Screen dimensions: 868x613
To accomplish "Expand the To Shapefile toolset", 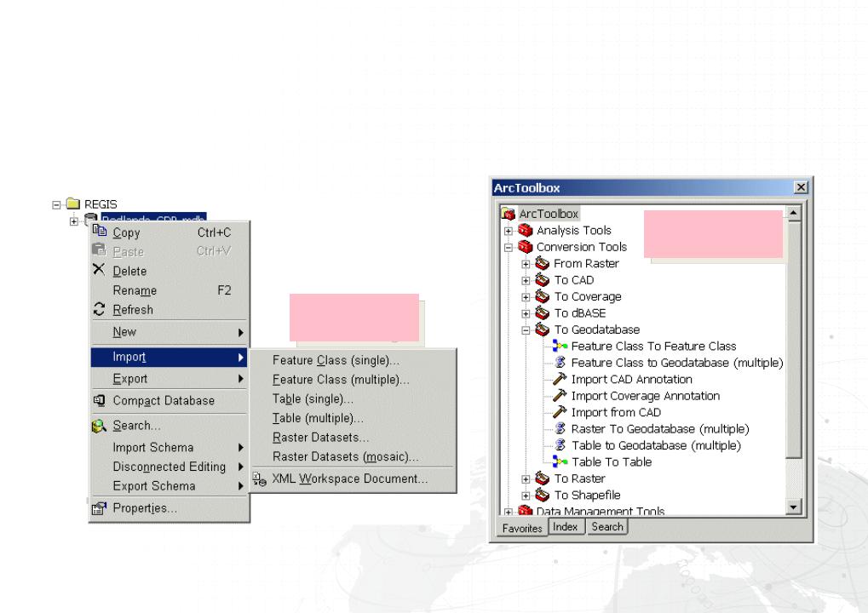I will point(526,496).
